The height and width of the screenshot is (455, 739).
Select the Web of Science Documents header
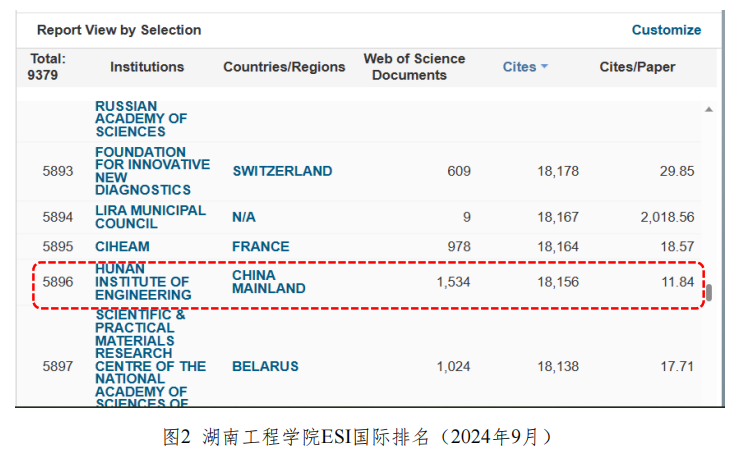(x=414, y=67)
